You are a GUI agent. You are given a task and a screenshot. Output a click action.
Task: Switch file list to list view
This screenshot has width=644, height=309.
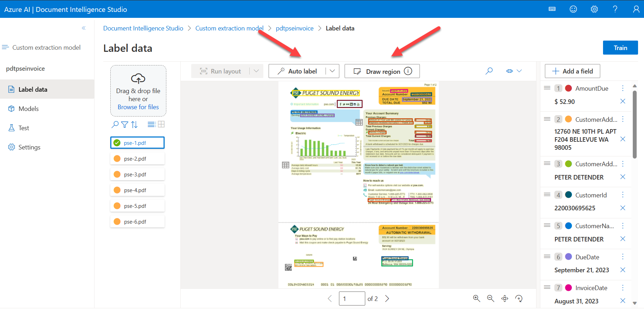click(151, 124)
